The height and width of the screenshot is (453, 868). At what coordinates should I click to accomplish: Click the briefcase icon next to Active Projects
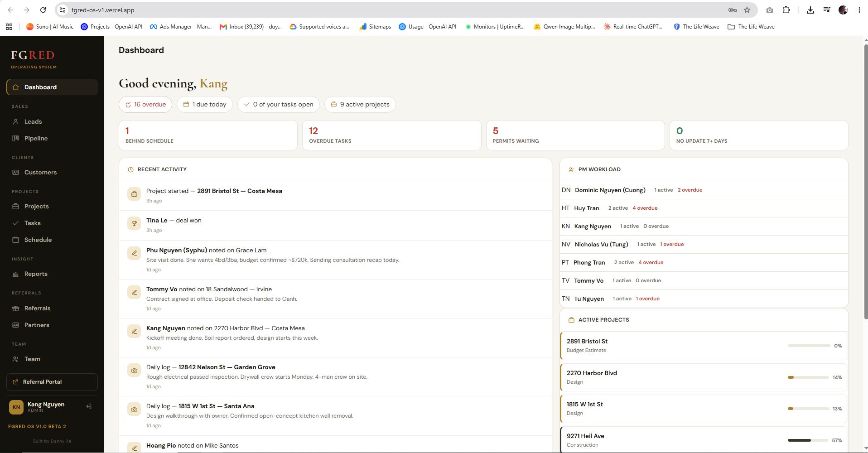point(571,320)
